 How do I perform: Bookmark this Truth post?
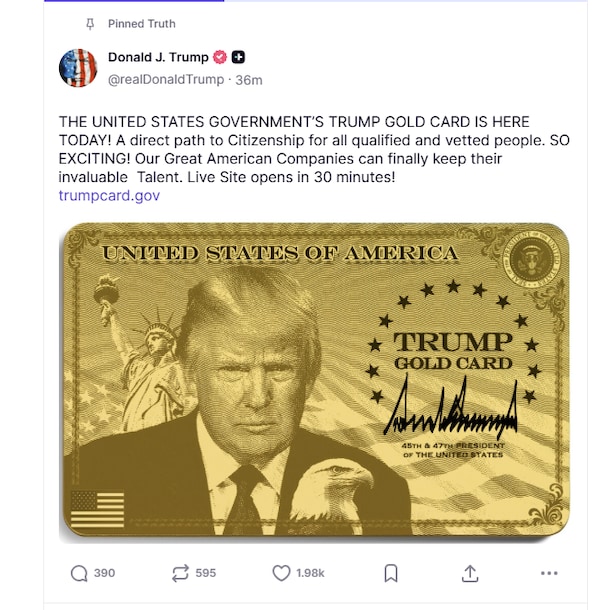(x=391, y=573)
